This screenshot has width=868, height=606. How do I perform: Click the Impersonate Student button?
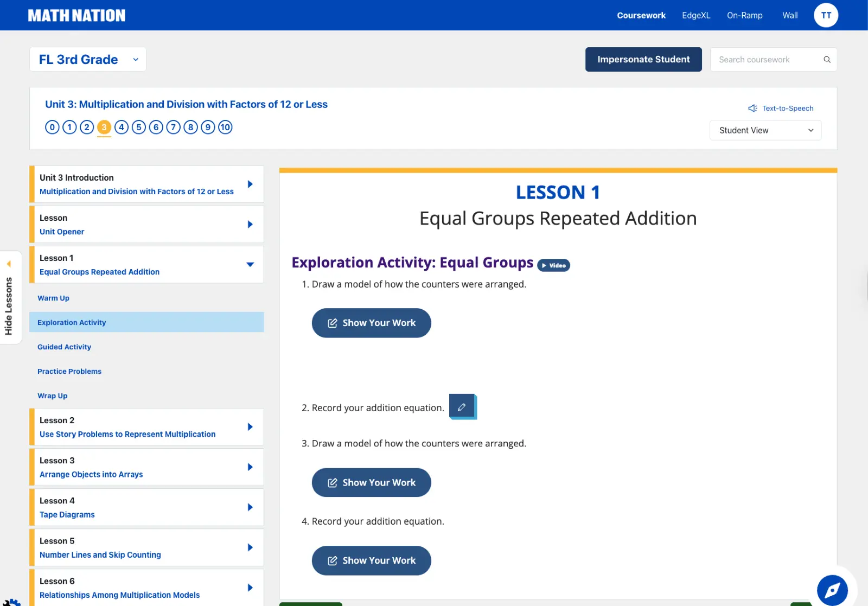[643, 60]
